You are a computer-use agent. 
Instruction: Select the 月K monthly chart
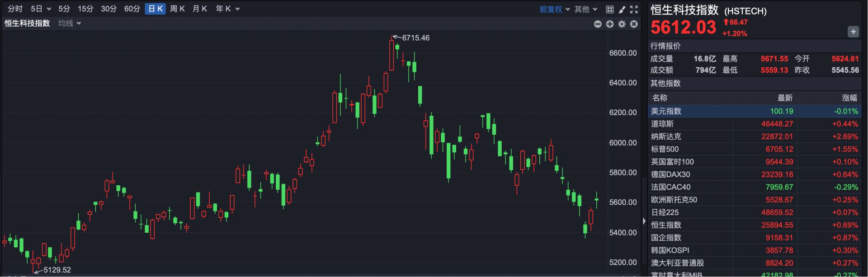[x=199, y=9]
